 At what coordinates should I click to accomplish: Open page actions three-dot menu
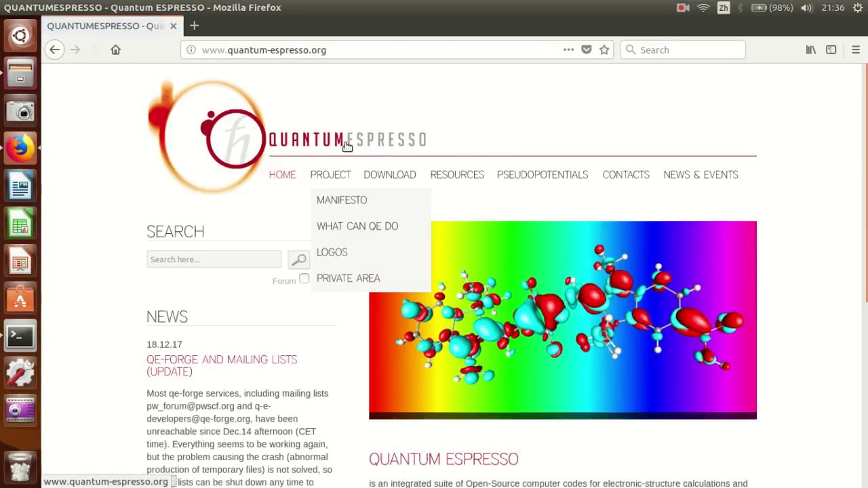coord(568,49)
